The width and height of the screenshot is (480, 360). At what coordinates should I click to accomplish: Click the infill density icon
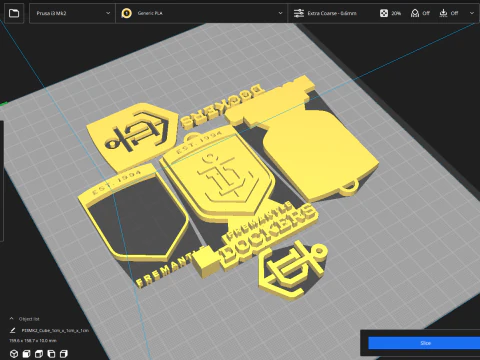click(x=384, y=13)
